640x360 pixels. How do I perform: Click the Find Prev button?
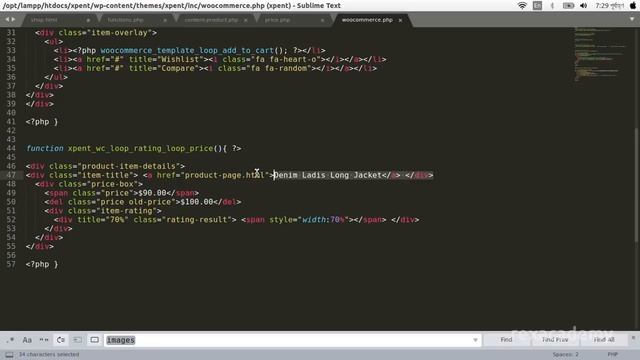tap(555, 340)
